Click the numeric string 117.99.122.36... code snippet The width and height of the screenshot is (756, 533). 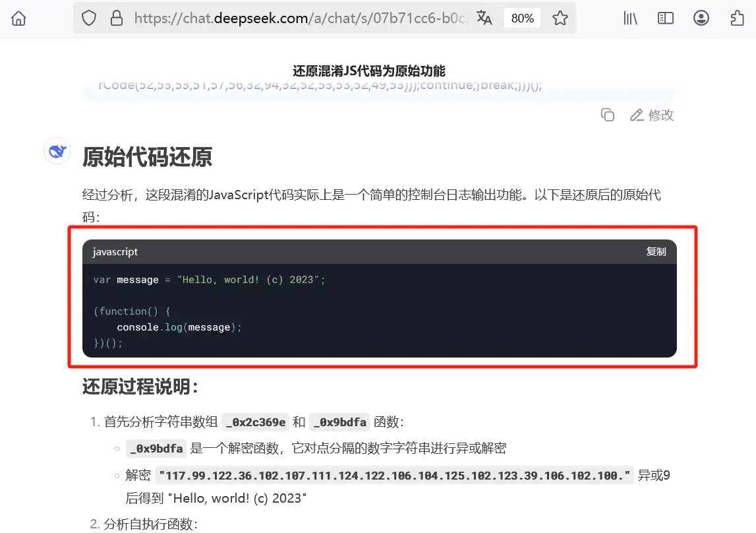tap(394, 476)
